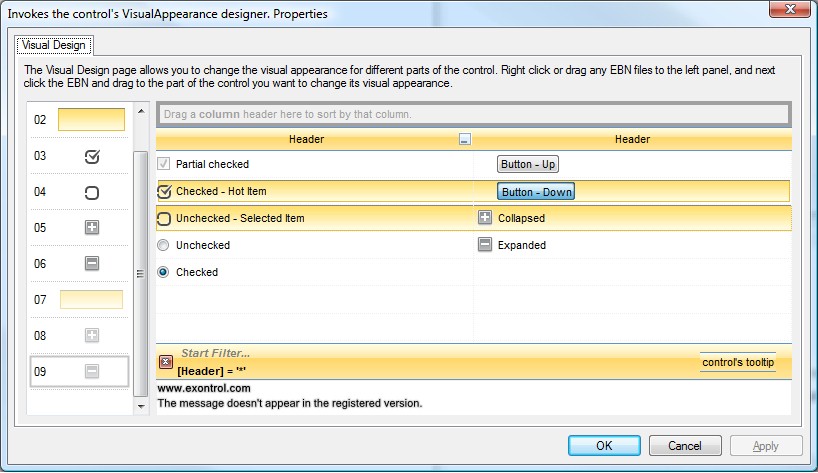Click the header filter drop button
Image resolution: width=818 pixels, height=473 pixels.
coord(464,140)
